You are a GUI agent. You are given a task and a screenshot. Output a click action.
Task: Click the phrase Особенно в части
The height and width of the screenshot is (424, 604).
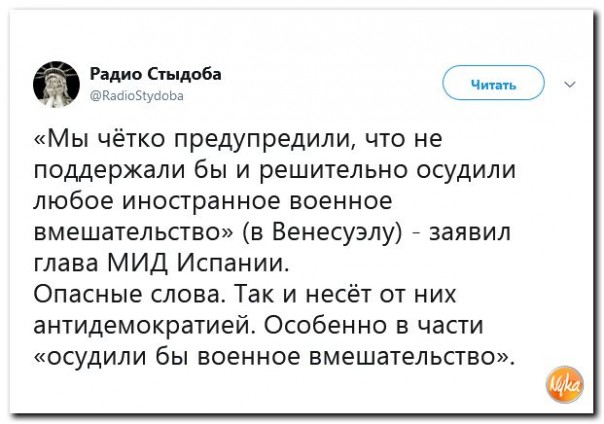(374, 326)
